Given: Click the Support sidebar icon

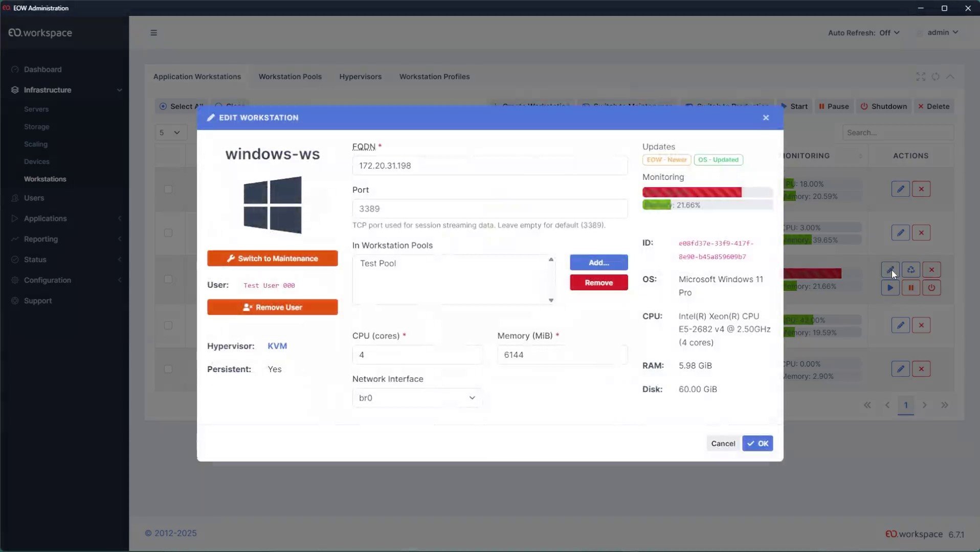Looking at the screenshot, I should point(15,301).
